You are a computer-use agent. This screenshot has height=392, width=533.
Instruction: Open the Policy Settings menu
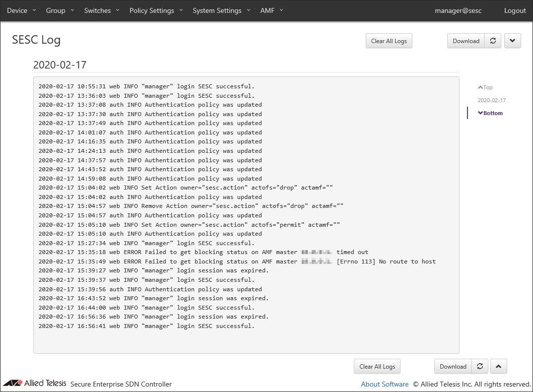pos(156,10)
